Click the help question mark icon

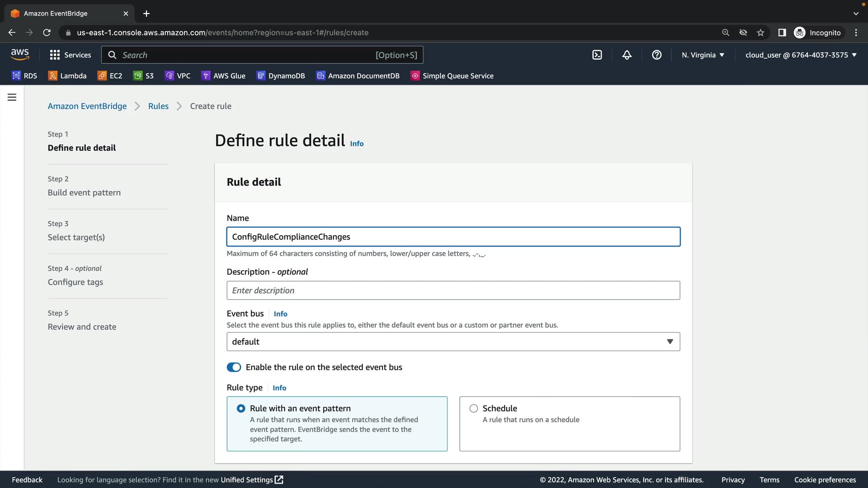click(x=656, y=55)
